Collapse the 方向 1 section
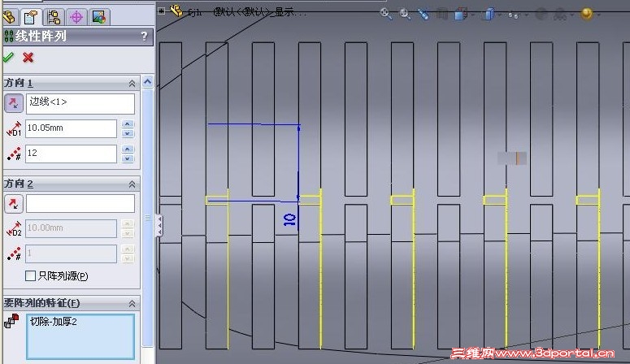Image resolution: width=630 pixels, height=364 pixels. pos(132,84)
